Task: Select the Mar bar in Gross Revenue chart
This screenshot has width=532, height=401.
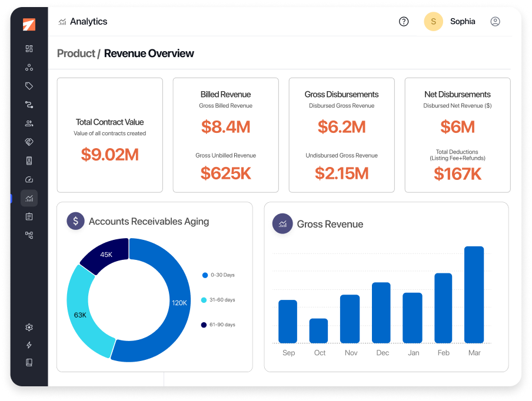Action: 474,294
